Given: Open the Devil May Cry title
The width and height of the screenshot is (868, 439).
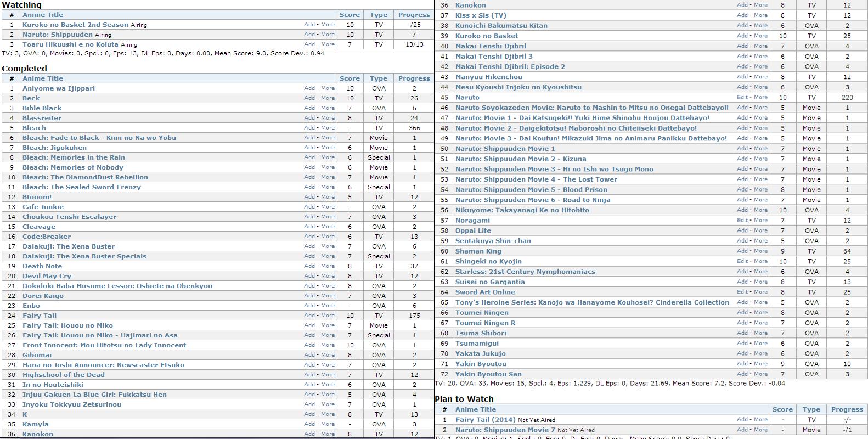Looking at the screenshot, I should pos(47,276).
